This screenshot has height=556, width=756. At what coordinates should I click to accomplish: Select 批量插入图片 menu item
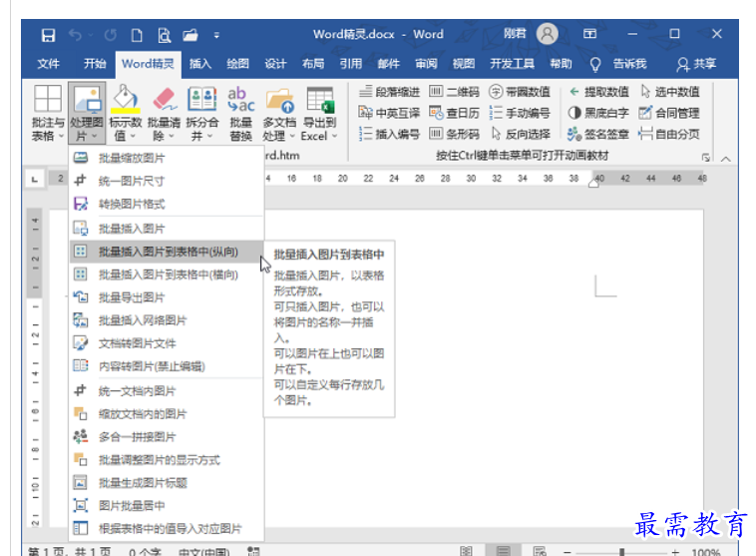click(x=167, y=229)
